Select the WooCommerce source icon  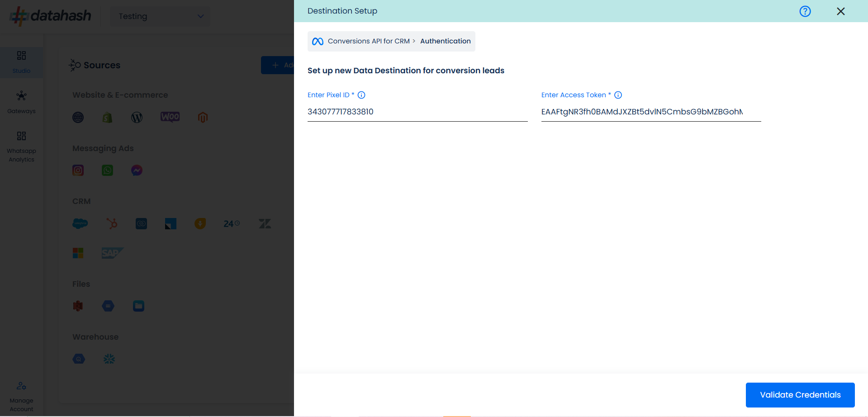click(x=170, y=117)
